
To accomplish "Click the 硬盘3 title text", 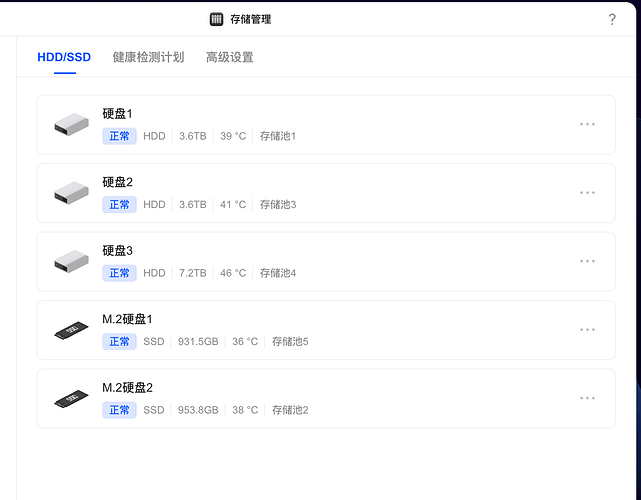I will point(117,251).
